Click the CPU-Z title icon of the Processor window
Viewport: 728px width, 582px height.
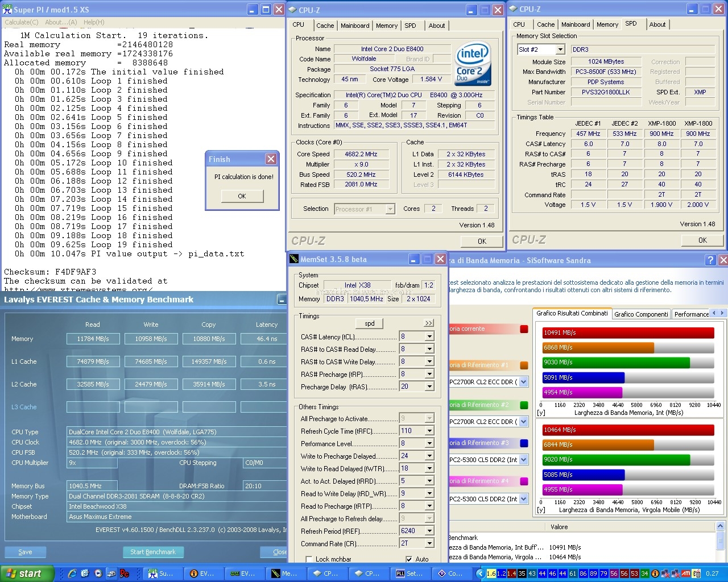point(292,10)
